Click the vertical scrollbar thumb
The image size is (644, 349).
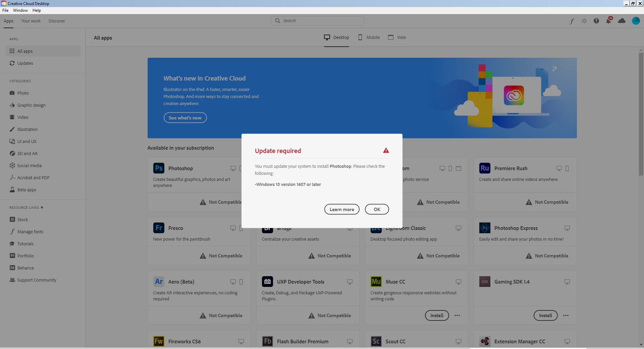tap(641, 114)
